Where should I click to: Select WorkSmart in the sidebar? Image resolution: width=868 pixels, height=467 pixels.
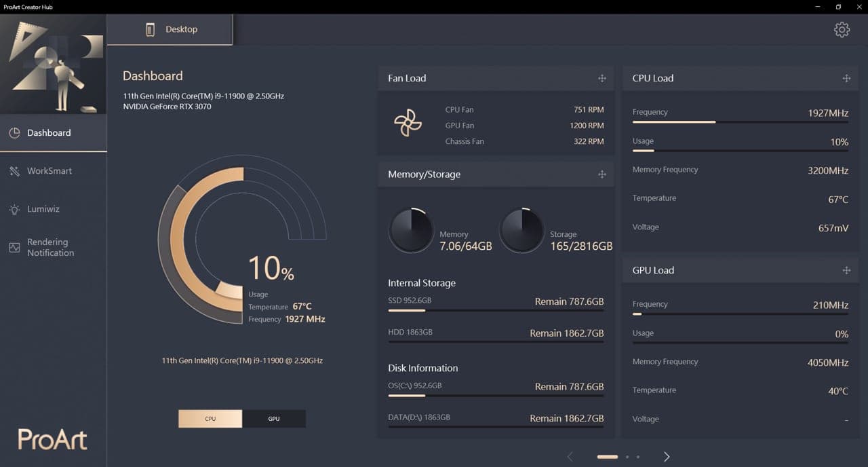pos(54,171)
